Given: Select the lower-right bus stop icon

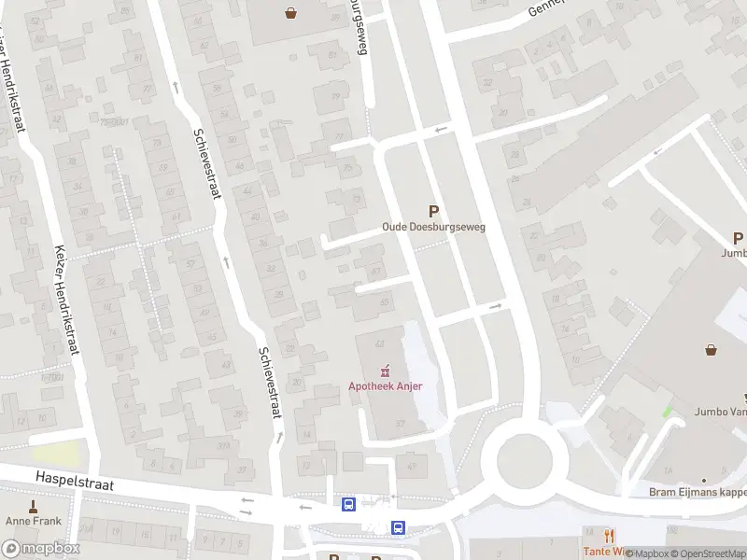Looking at the screenshot, I should point(399,527).
